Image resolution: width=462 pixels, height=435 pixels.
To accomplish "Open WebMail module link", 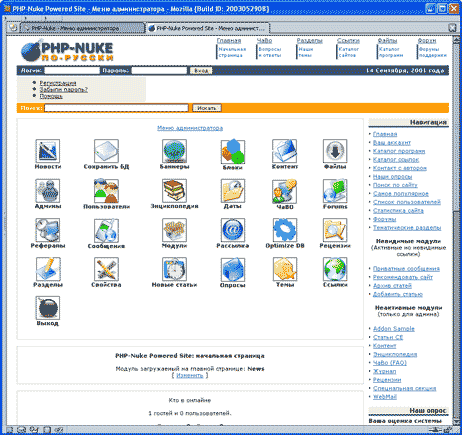I will 385,397.
